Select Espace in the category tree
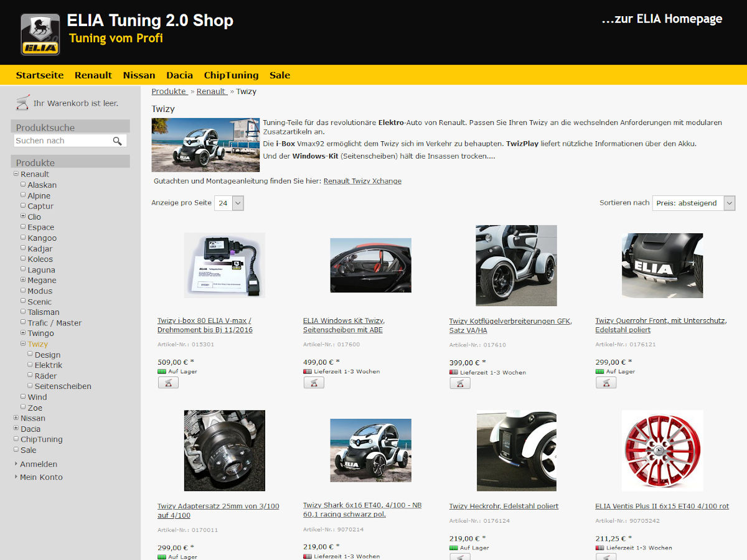Screen dimensions: 747x560 click(x=40, y=227)
